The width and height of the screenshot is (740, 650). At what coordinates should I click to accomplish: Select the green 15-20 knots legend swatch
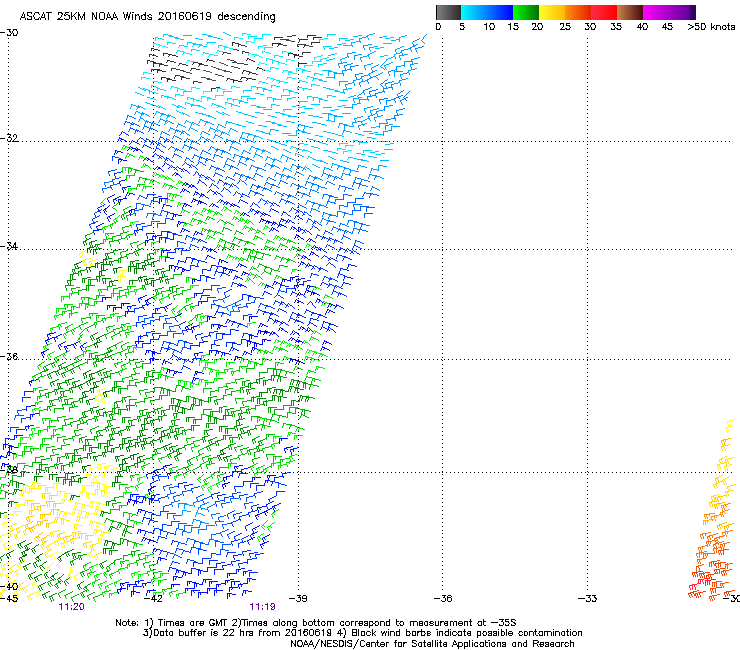[526, 12]
